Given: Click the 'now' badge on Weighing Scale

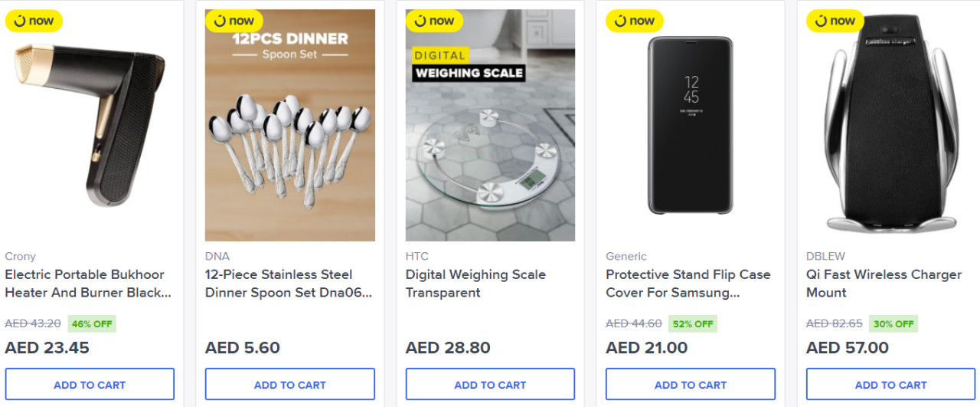Looking at the screenshot, I should (x=434, y=21).
